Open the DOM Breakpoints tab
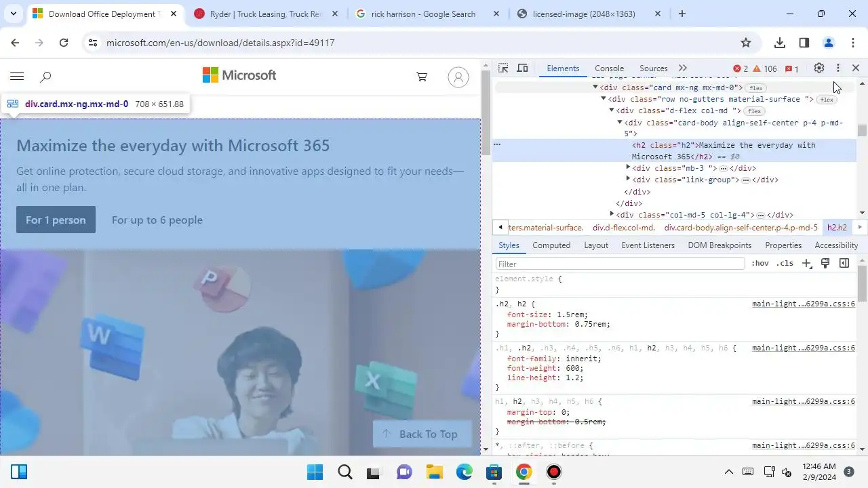 719,245
